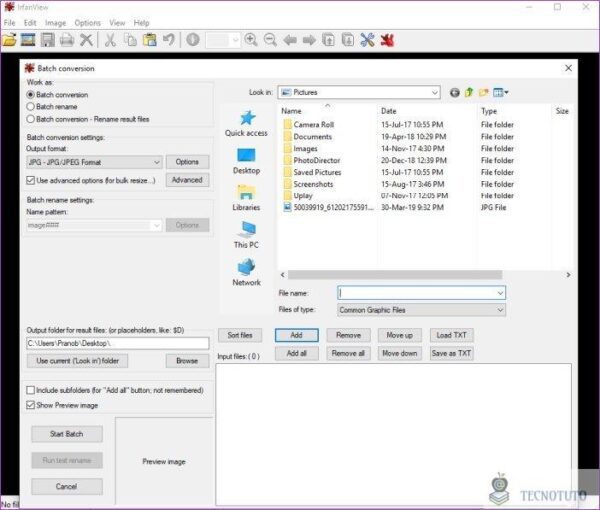The image size is (600, 510).
Task: Open the Slideshow toolbar icon
Action: click(28, 40)
